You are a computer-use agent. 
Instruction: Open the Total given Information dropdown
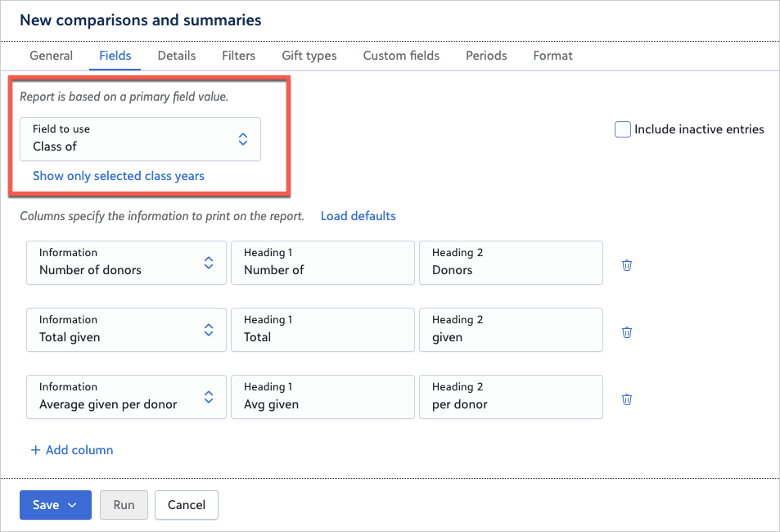point(126,330)
